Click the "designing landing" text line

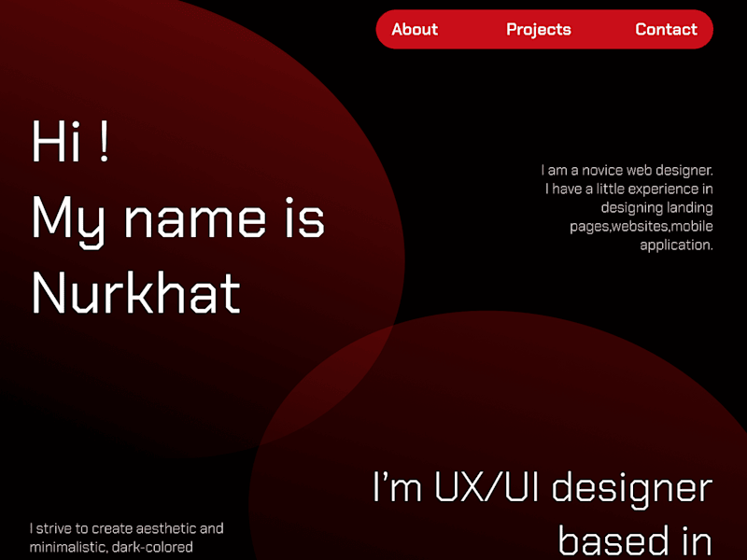(x=657, y=208)
